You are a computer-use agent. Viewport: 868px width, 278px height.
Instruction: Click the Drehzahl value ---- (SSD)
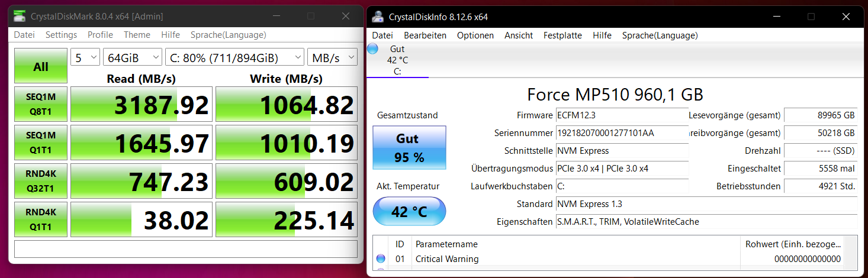tap(821, 151)
